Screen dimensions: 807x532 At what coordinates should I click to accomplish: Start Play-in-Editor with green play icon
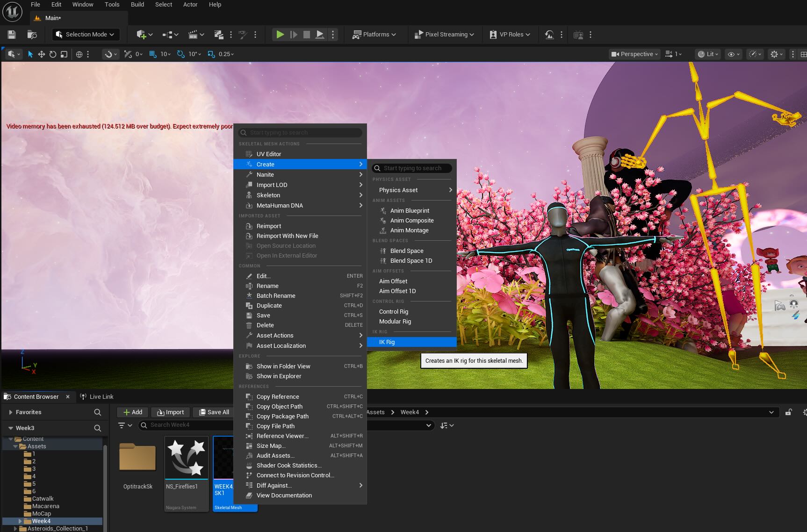(280, 34)
